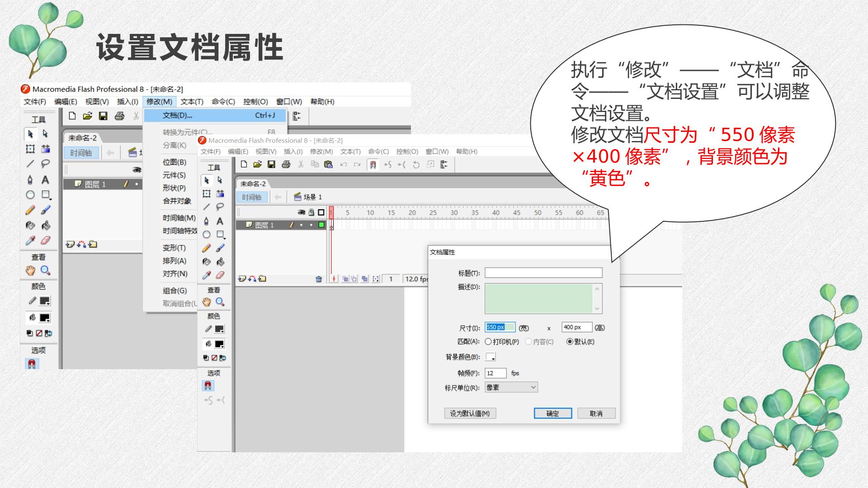868x488 pixels.
Task: Click 场景 1 in the front window edit bar
Action: point(308,197)
